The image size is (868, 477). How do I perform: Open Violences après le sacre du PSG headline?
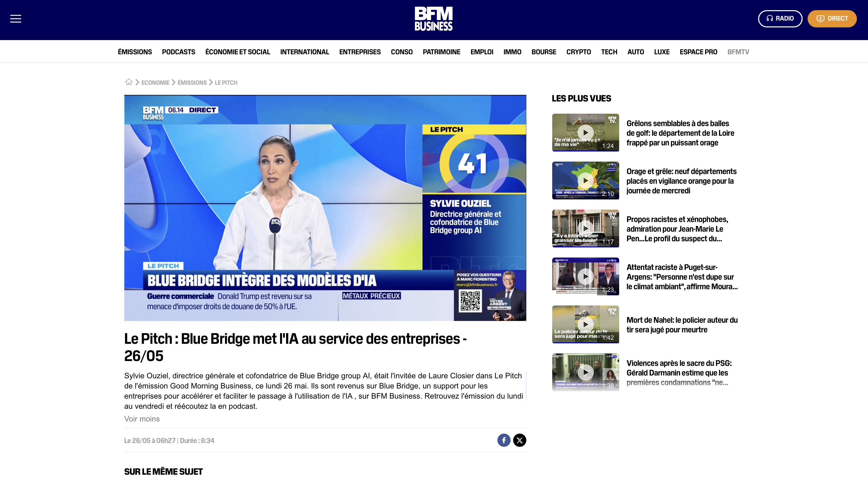tap(679, 373)
